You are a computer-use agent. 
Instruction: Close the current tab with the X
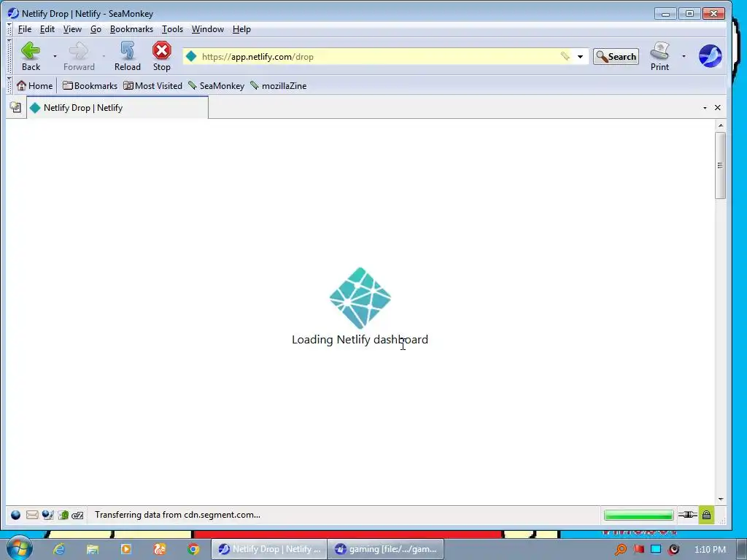[x=718, y=108]
